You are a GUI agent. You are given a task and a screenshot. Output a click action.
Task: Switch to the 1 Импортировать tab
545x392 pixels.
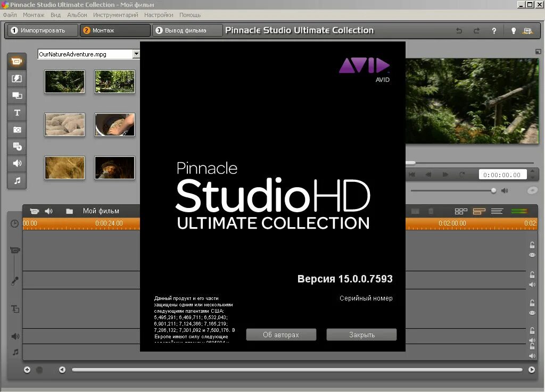[43, 30]
